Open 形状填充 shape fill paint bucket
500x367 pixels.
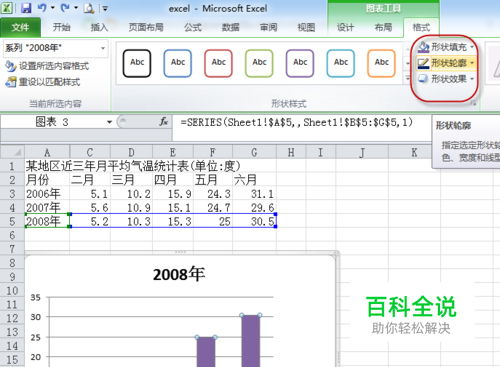423,47
